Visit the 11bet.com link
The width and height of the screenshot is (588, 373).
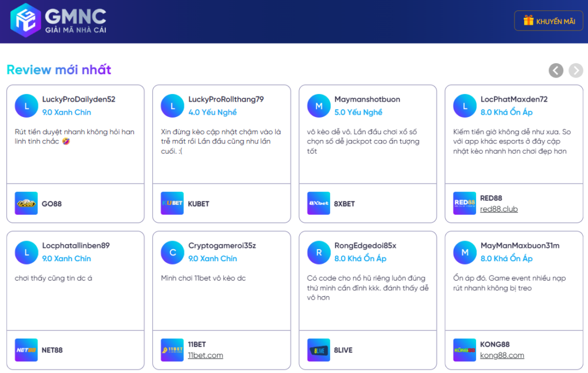click(206, 356)
